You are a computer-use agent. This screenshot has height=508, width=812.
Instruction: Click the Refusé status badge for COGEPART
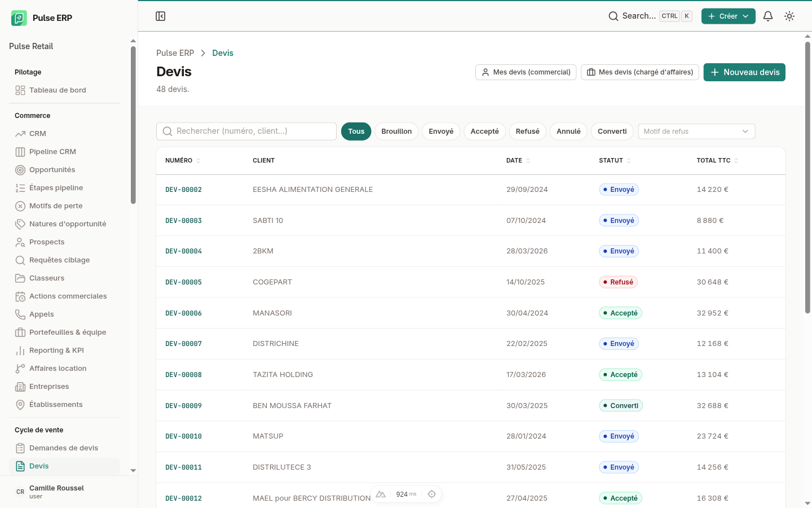[x=618, y=282]
